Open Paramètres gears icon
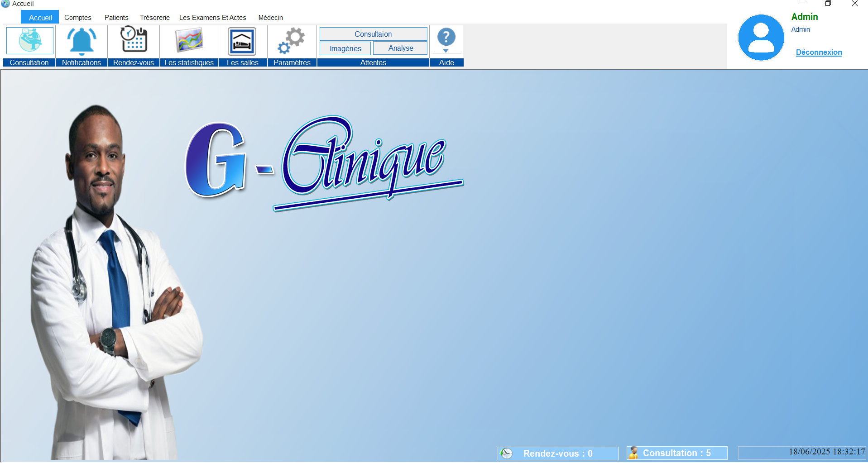Screen dimensions: 868x463 (x=292, y=41)
